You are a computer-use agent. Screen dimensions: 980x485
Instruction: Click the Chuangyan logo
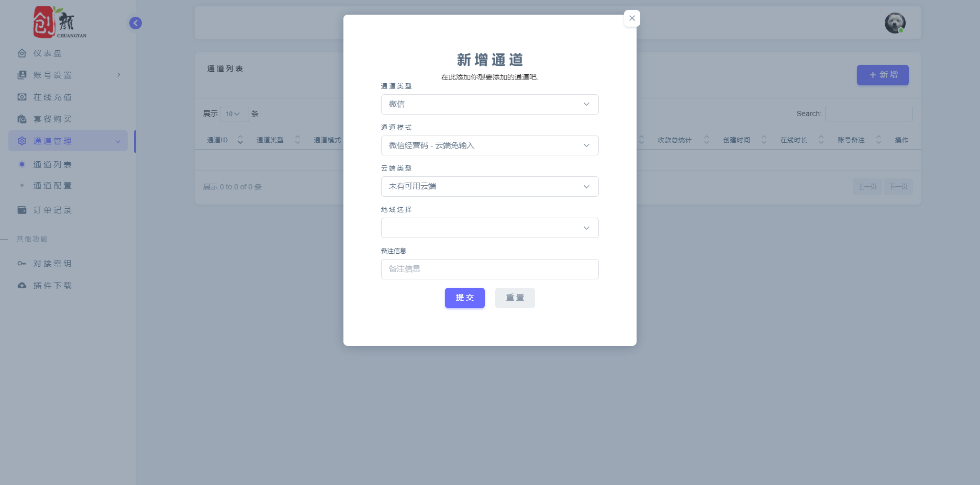click(60, 22)
